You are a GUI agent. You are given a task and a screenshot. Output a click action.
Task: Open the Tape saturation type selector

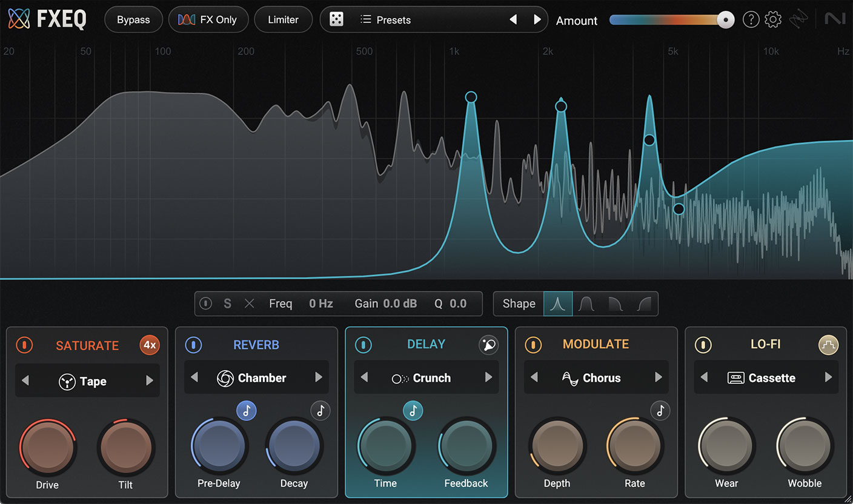[x=87, y=381]
